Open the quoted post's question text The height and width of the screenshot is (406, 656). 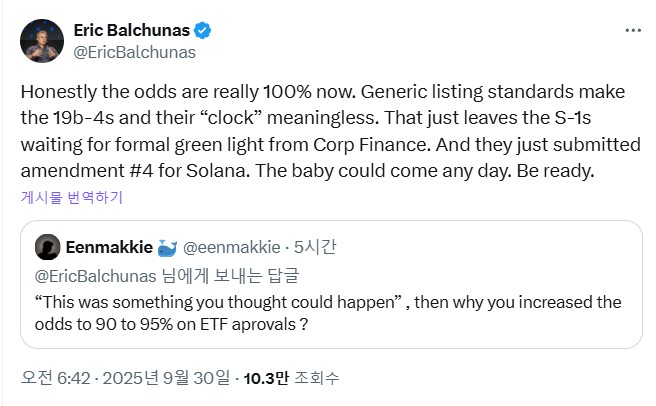point(327,312)
